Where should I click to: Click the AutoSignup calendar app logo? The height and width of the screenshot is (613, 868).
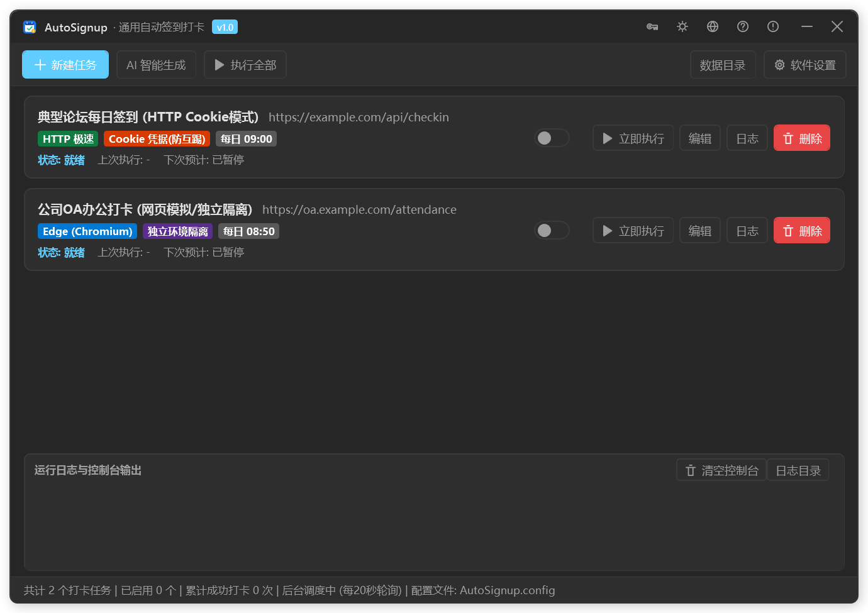(x=30, y=27)
